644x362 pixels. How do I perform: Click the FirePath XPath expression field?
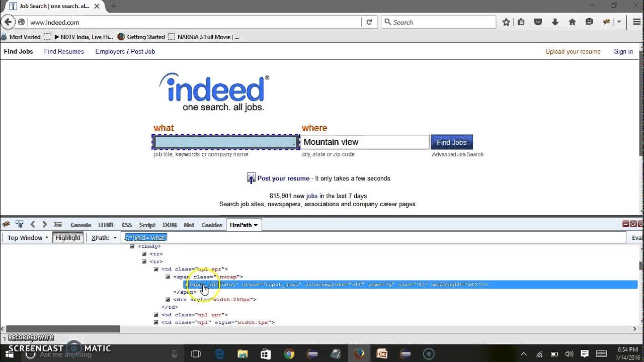click(x=374, y=238)
